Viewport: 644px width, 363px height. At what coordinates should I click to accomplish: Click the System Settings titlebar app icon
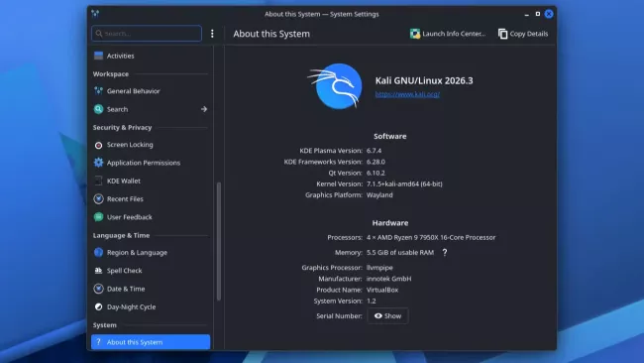[95, 14]
